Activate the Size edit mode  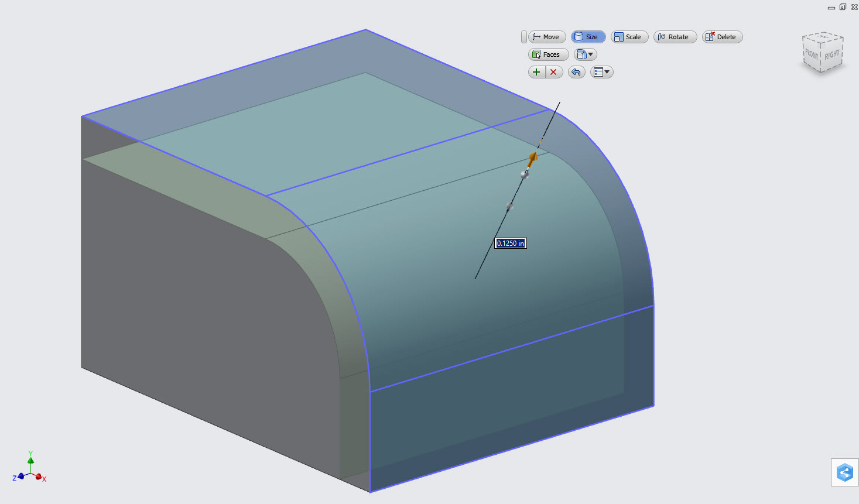tap(588, 37)
